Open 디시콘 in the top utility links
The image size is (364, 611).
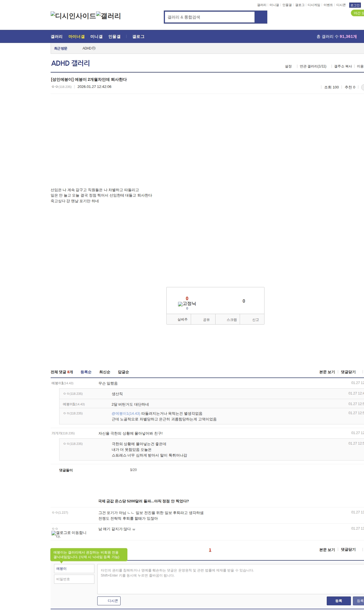[341, 5]
